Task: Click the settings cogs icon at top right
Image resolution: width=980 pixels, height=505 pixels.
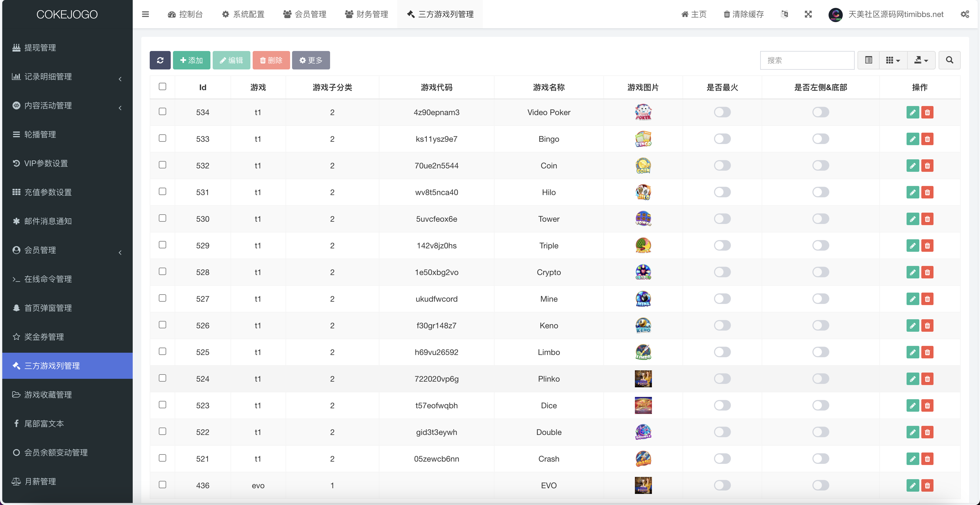Action: pyautogui.click(x=965, y=14)
